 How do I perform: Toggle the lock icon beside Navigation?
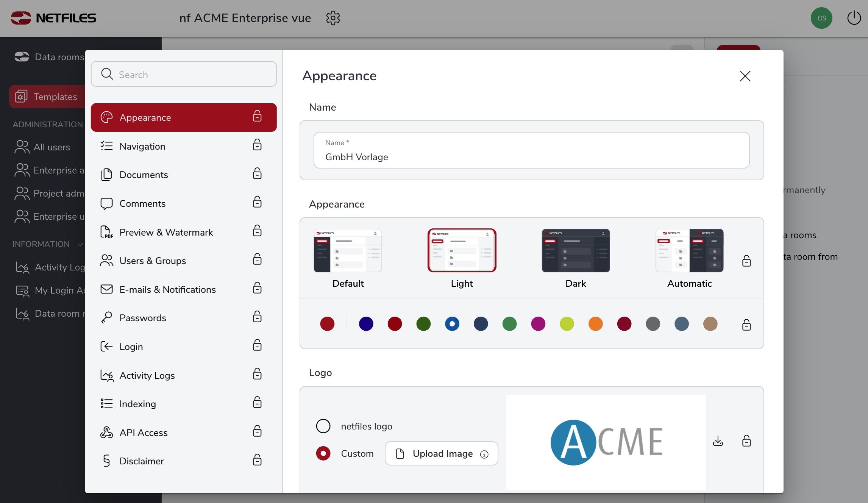tap(257, 145)
